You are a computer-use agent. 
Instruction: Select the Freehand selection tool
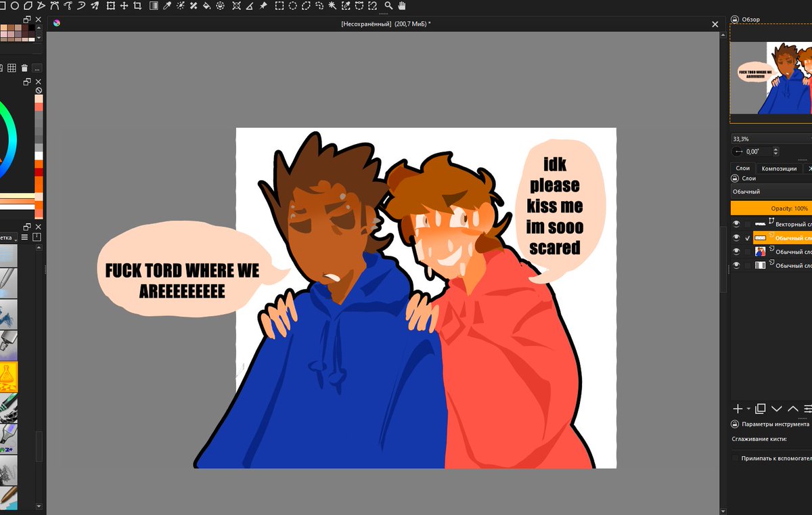click(x=319, y=5)
